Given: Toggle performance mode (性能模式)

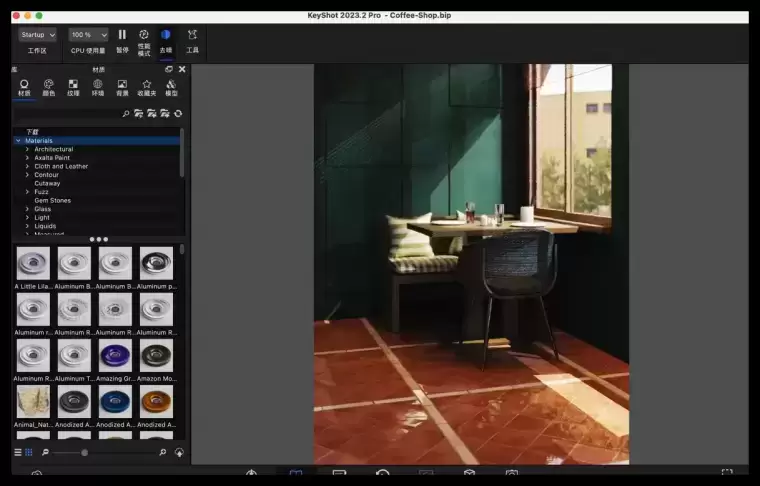Looking at the screenshot, I should pyautogui.click(x=144, y=42).
